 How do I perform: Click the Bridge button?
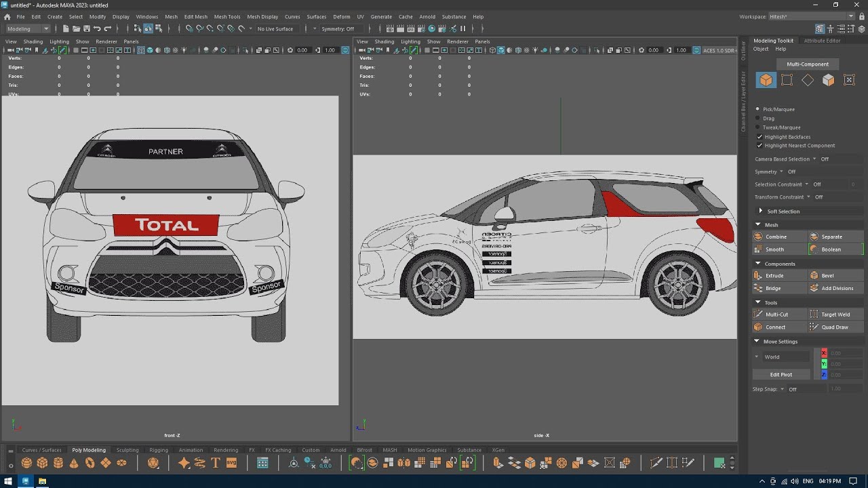click(780, 289)
